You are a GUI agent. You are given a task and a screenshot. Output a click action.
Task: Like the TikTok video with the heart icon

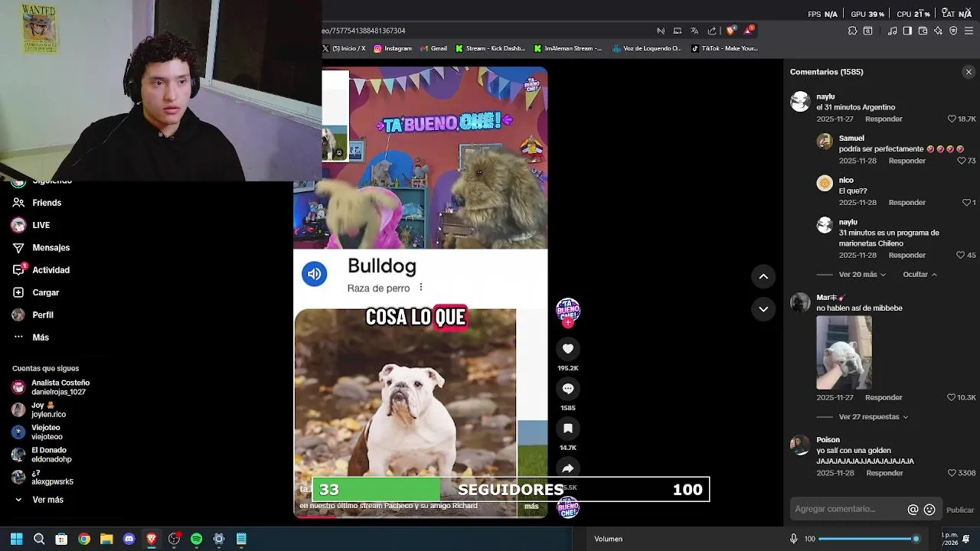click(x=567, y=349)
